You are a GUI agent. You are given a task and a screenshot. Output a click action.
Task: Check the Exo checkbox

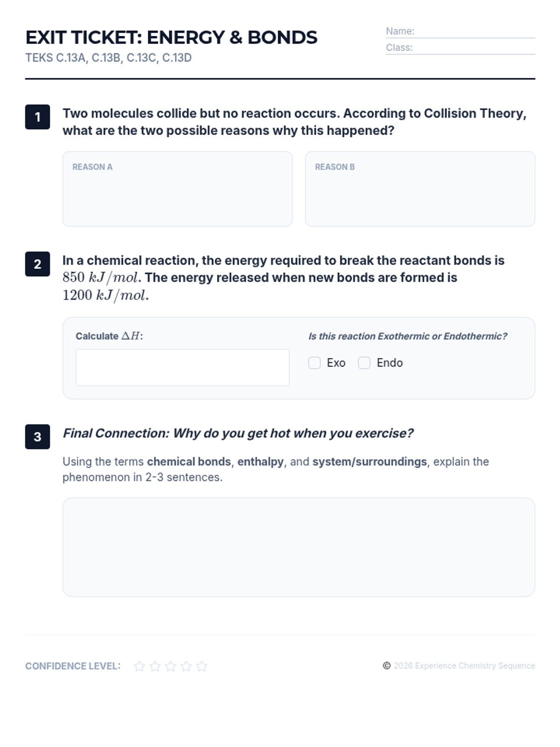point(315,363)
